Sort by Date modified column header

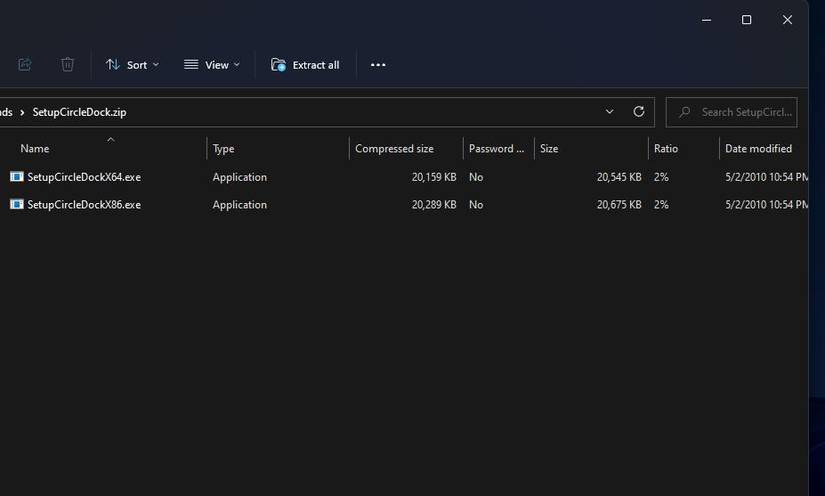[758, 149]
